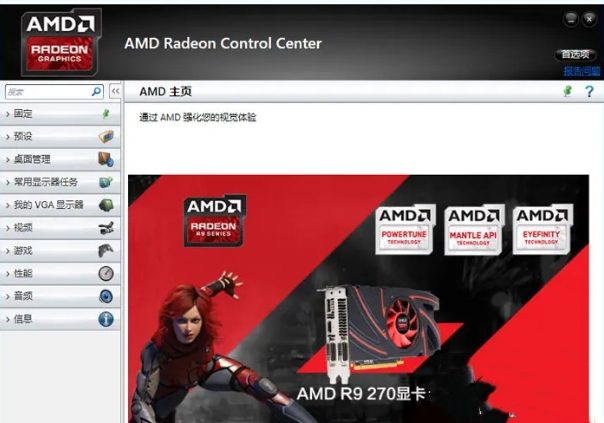Screen dimensions: 604x423
Task: Click the 预设 presets icon
Action: click(106, 136)
